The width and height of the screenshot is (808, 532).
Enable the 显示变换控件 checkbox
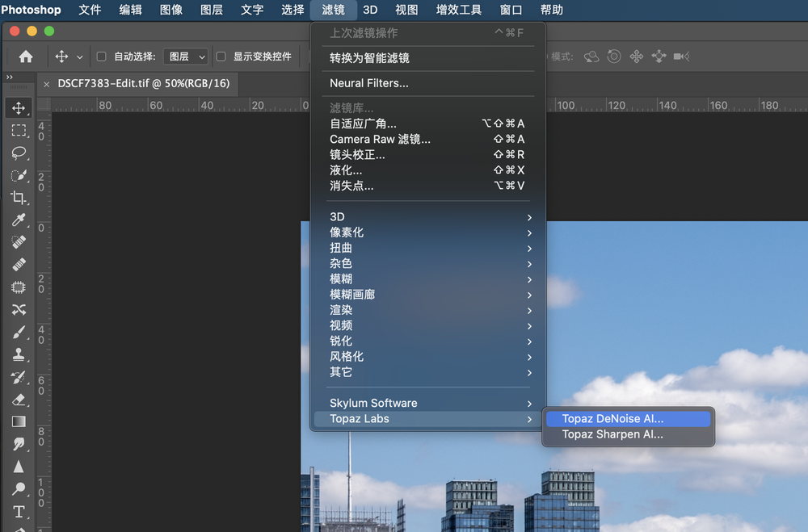click(221, 57)
